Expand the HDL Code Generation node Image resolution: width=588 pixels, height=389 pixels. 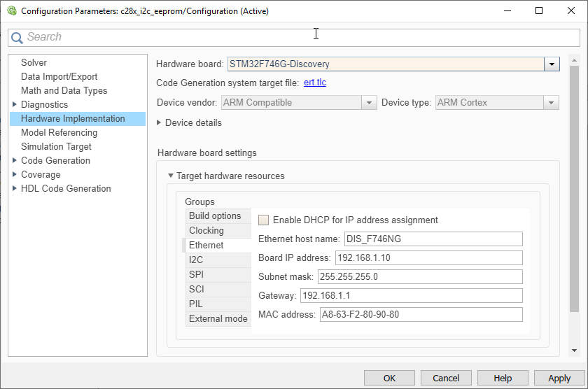tap(15, 189)
